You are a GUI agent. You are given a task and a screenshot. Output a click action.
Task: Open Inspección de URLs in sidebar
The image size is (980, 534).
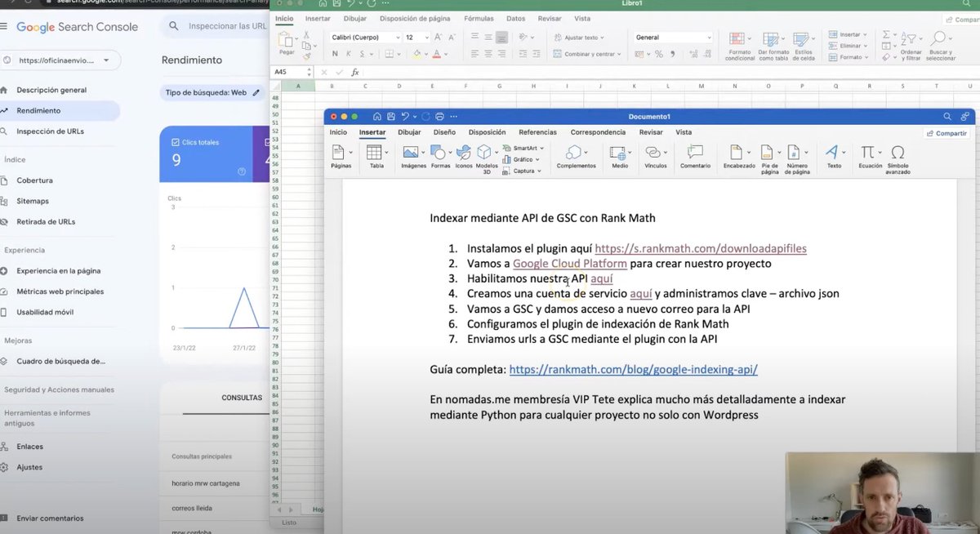[x=50, y=131]
